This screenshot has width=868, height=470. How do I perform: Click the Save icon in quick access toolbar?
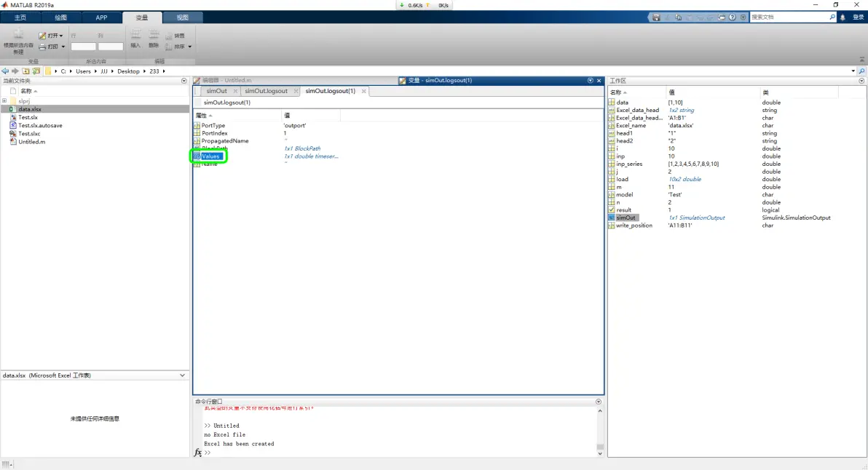click(x=656, y=17)
